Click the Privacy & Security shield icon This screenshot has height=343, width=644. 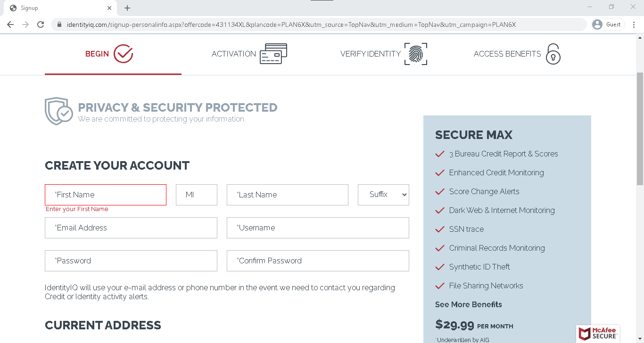point(58,111)
